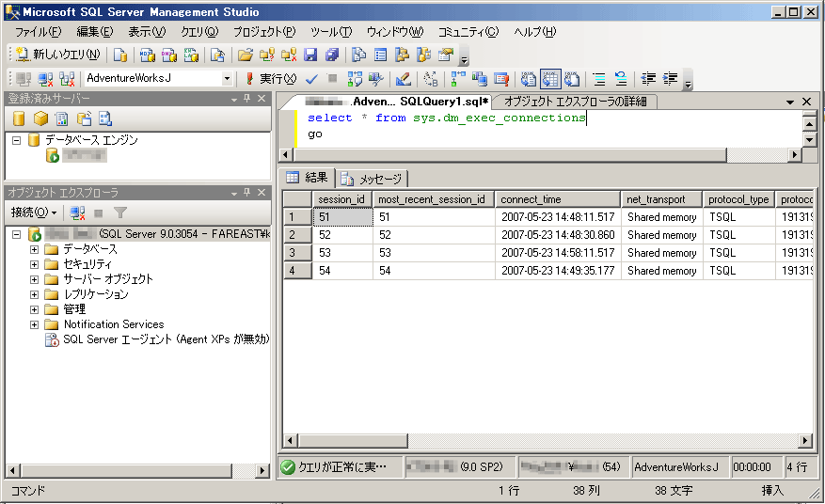Click the Uncomment Selected Lines icon

click(x=621, y=79)
